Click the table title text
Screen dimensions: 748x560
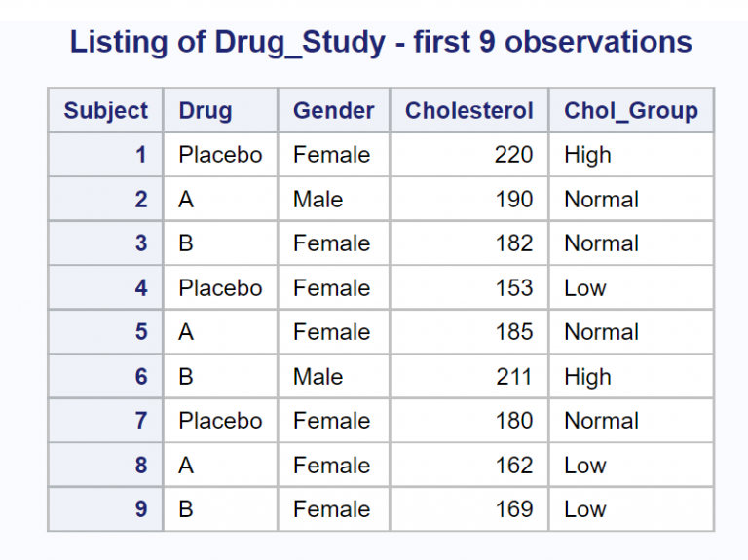coord(381,43)
